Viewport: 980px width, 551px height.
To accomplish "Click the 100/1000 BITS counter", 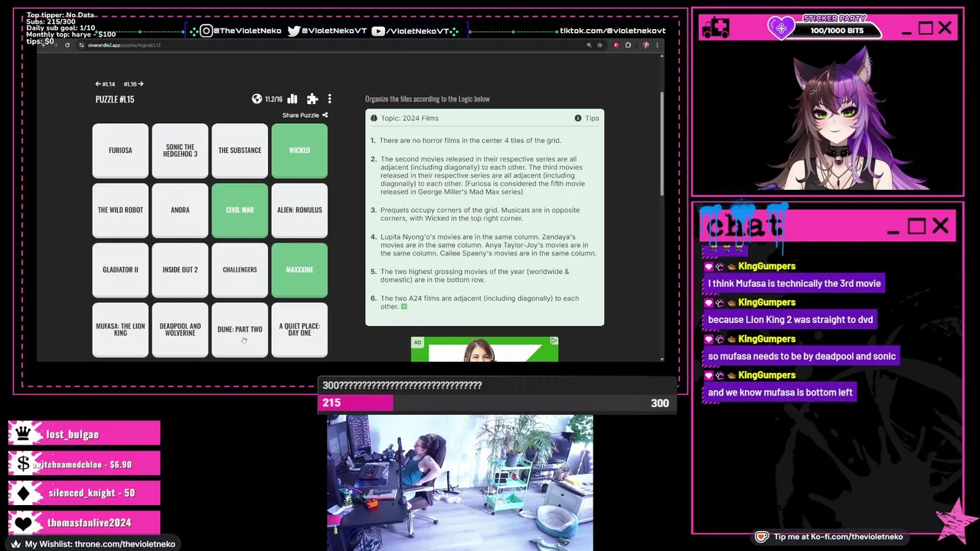I will click(x=837, y=31).
